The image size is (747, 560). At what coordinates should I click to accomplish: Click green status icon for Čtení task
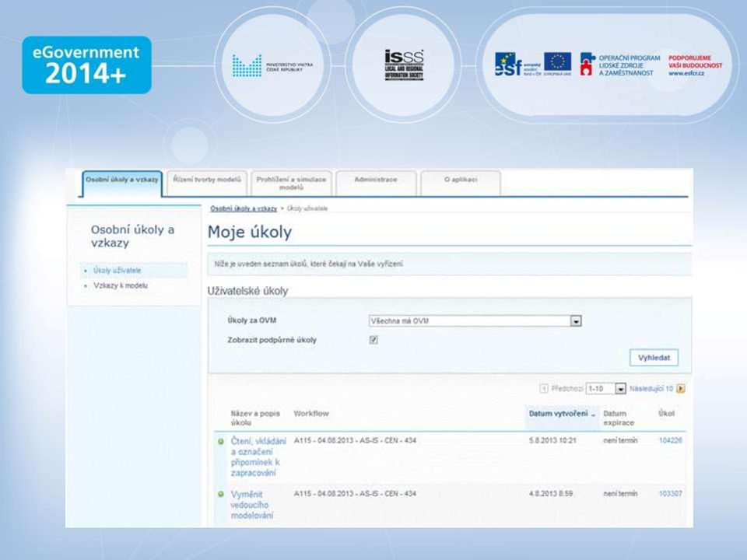click(x=220, y=442)
